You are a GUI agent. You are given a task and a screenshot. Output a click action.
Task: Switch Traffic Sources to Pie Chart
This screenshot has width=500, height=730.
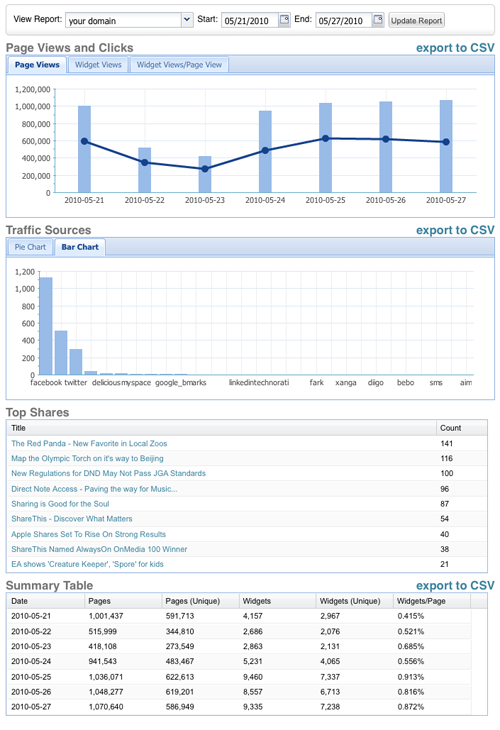point(30,247)
